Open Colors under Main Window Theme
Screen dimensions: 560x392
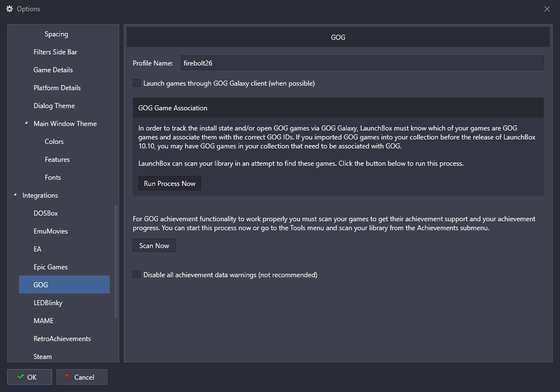54,141
